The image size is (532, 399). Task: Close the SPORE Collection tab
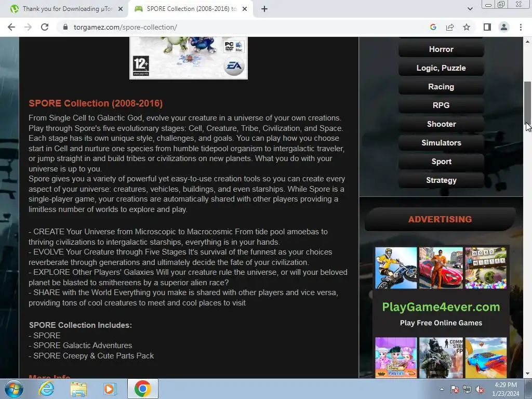245,9
